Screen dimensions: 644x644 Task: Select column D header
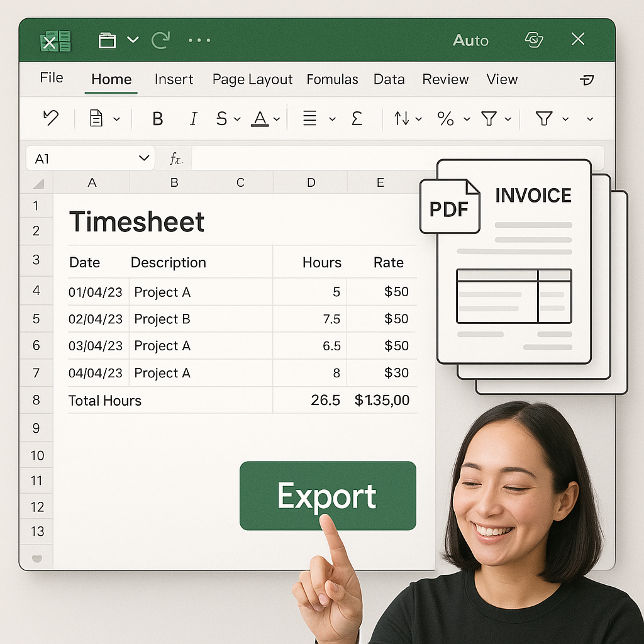311,182
